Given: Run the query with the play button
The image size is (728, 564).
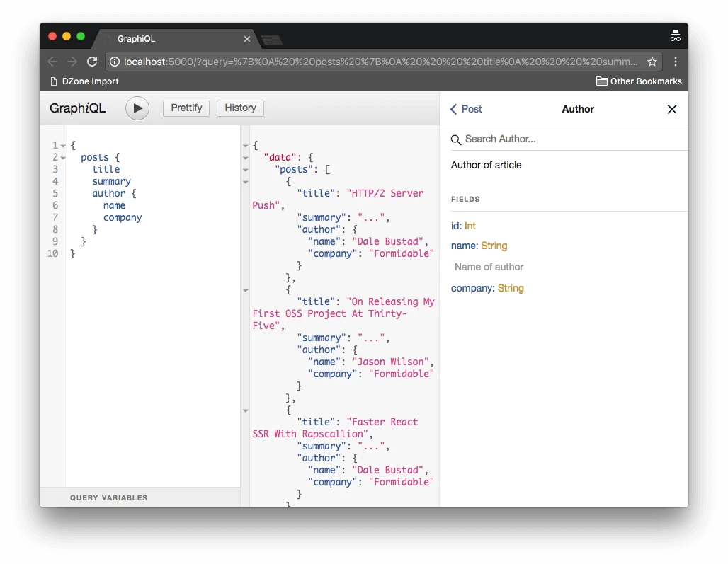Looking at the screenshot, I should [x=137, y=108].
